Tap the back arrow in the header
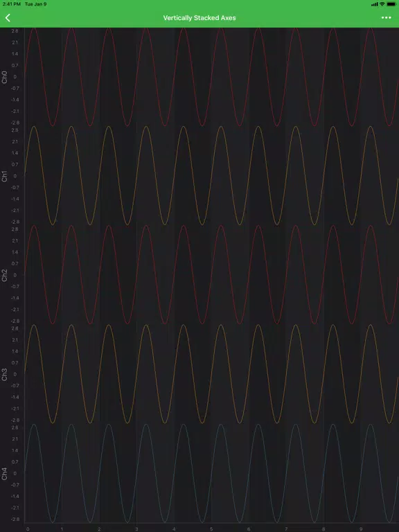 click(8, 17)
